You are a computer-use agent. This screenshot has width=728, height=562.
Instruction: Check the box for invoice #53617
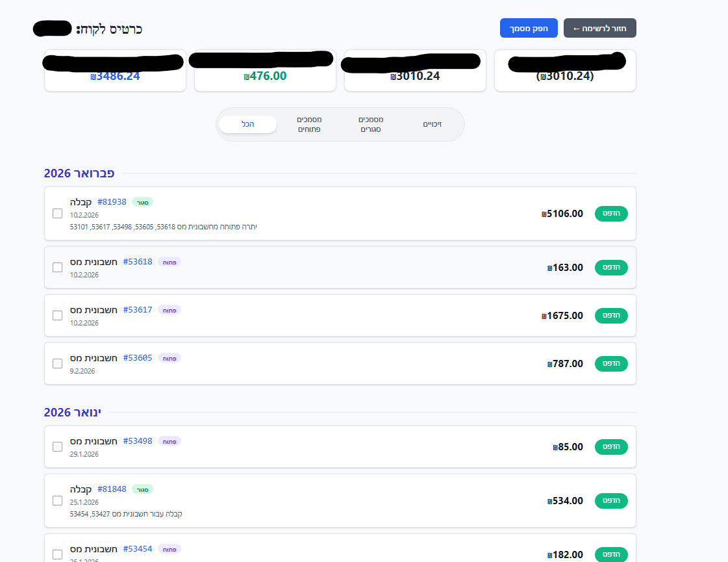point(57,315)
